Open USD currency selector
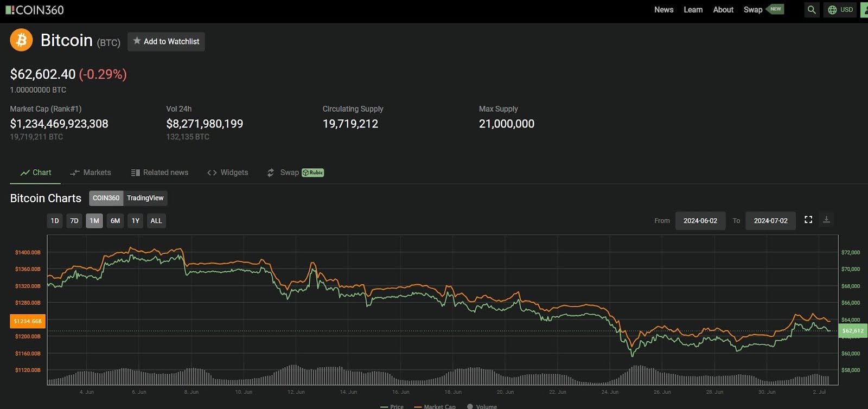Image resolution: width=868 pixels, height=409 pixels. (x=840, y=10)
